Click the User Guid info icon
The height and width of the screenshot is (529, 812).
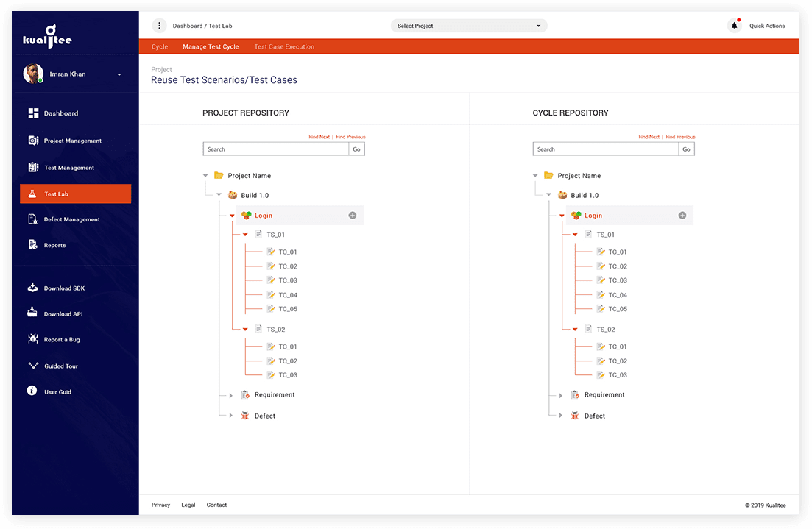[x=32, y=390]
